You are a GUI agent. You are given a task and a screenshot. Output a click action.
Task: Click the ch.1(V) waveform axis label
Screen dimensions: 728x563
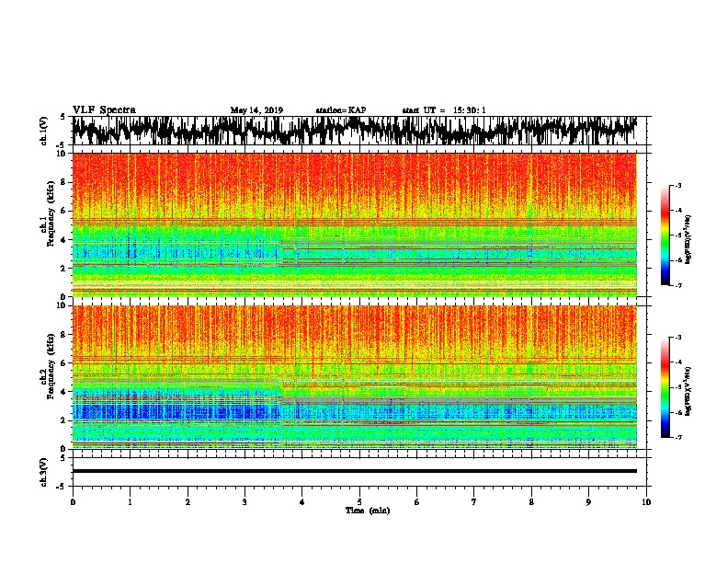coord(44,131)
